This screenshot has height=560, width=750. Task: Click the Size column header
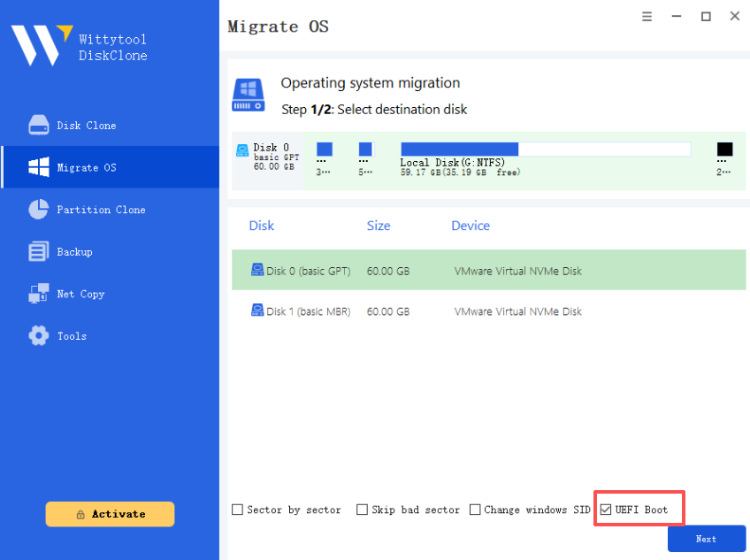point(379,226)
